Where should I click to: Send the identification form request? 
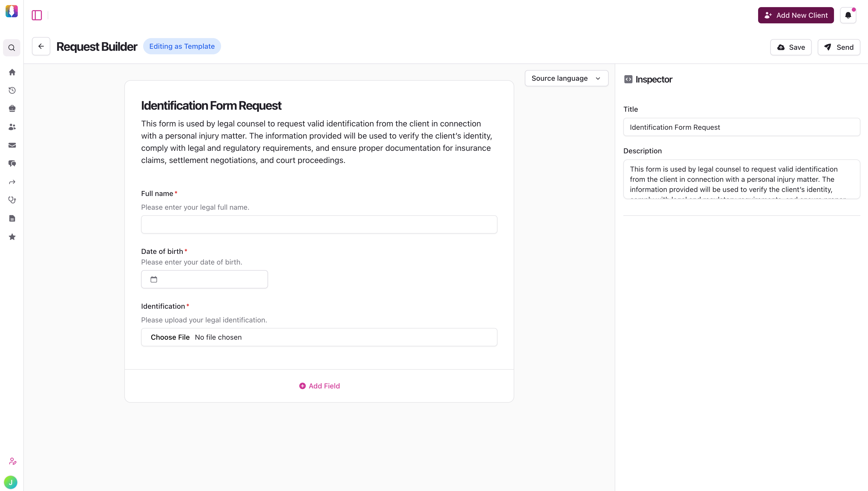(839, 47)
